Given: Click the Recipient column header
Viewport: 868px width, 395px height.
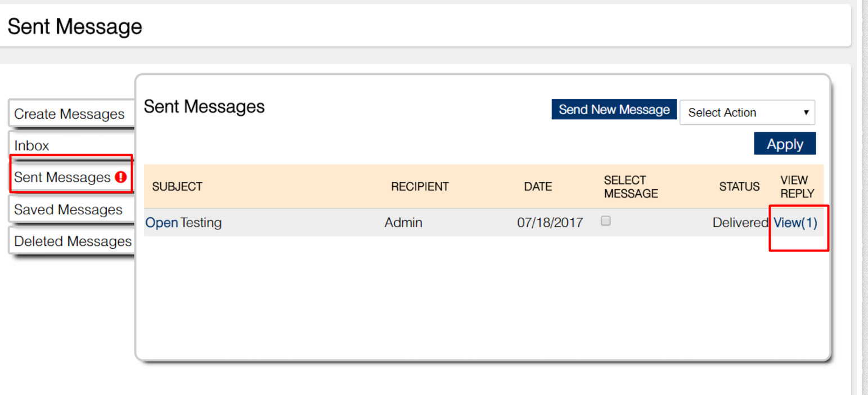Looking at the screenshot, I should [x=420, y=187].
